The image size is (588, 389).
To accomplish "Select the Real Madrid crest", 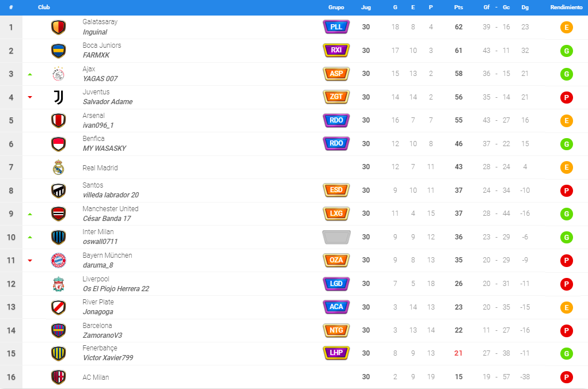I will point(59,167).
